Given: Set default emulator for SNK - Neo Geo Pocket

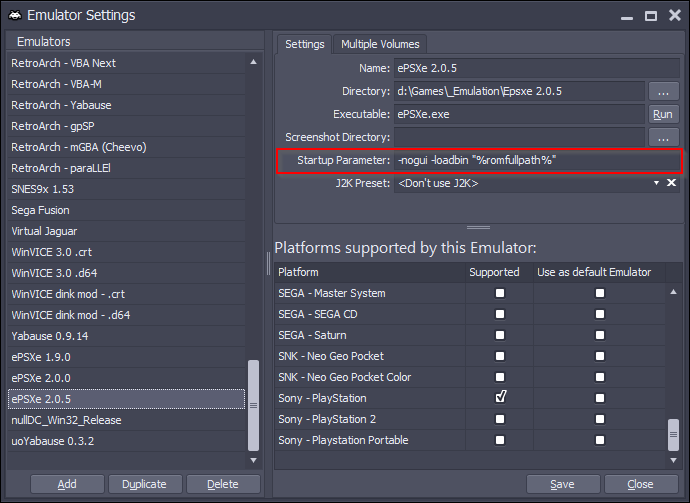Looking at the screenshot, I should pyautogui.click(x=600, y=356).
